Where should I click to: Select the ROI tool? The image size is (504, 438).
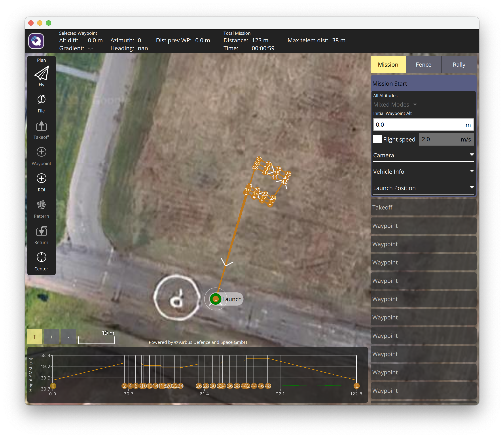click(41, 179)
